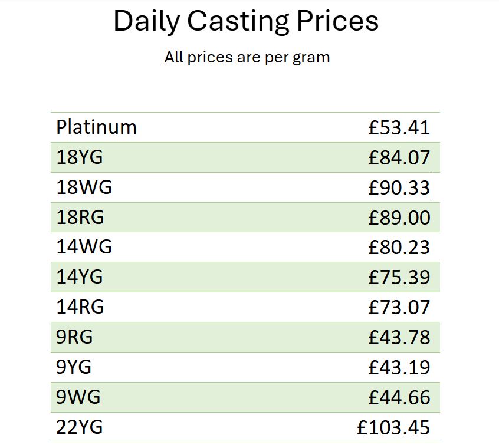The image size is (499, 448).
Task: Select the £89.00 price cell
Action: click(x=399, y=218)
